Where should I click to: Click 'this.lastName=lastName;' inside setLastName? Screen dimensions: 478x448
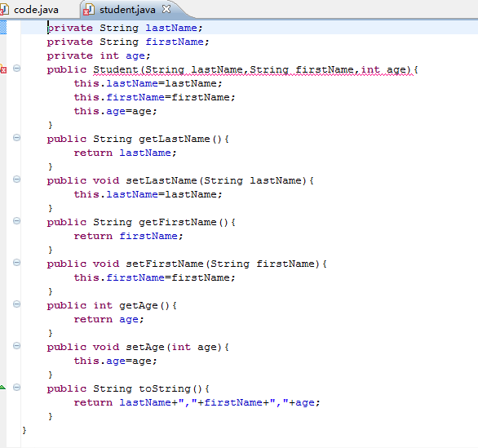pos(148,194)
